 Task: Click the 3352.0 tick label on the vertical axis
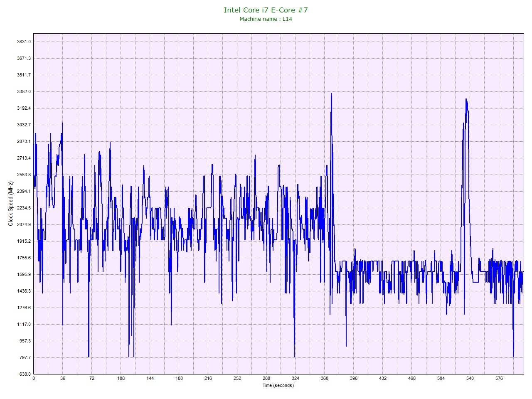24,91
